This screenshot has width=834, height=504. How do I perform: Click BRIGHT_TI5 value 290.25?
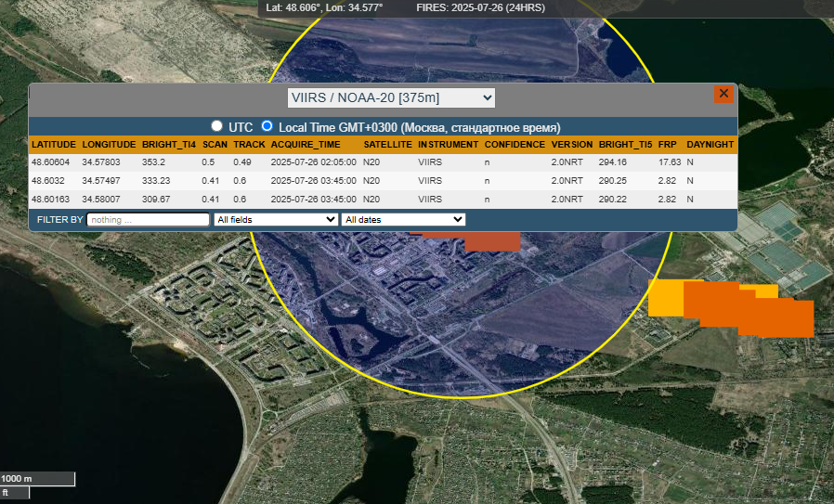pos(613,181)
